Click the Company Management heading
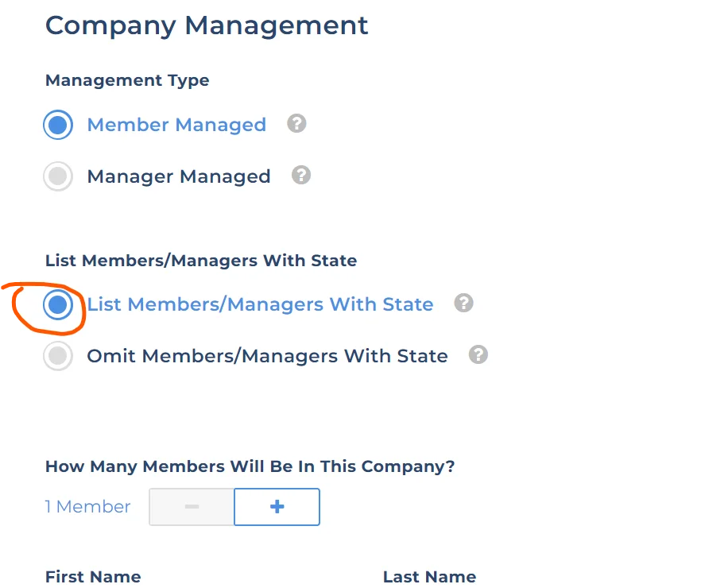 point(207,25)
